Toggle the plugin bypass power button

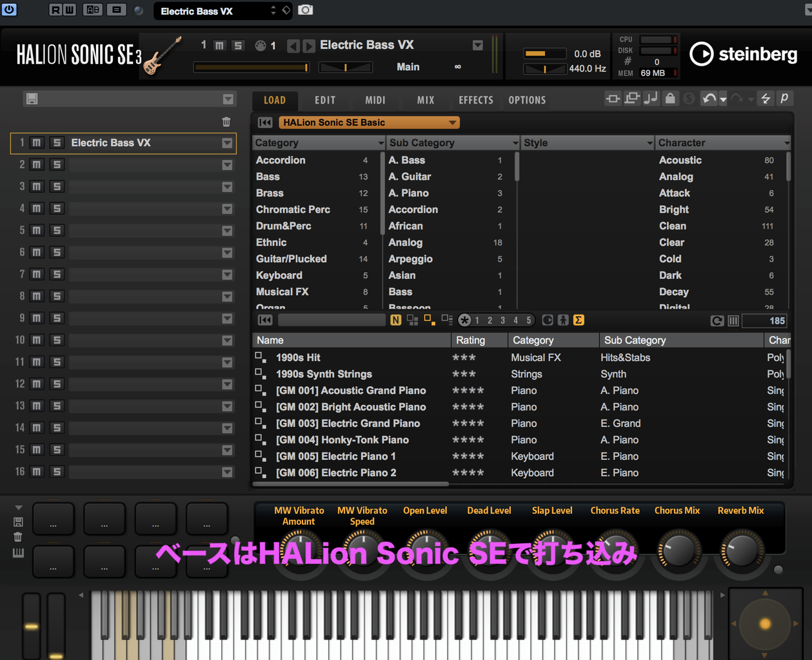[x=9, y=10]
